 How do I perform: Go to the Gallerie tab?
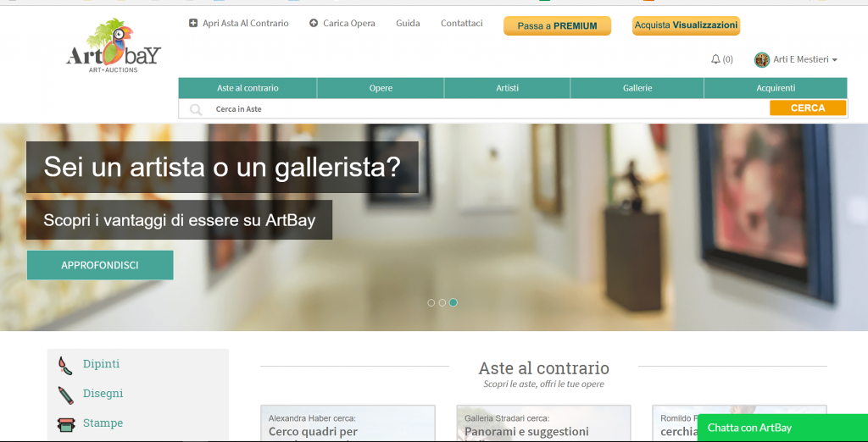[637, 88]
